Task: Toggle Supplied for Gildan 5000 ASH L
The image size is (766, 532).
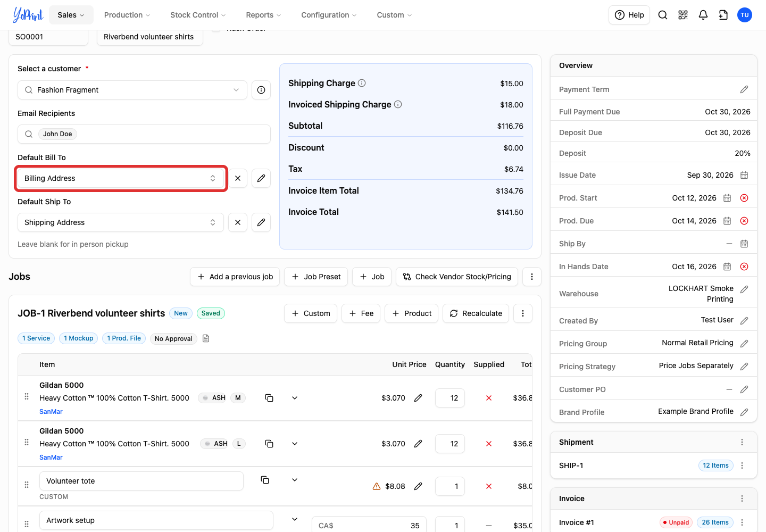Action: 489,444
